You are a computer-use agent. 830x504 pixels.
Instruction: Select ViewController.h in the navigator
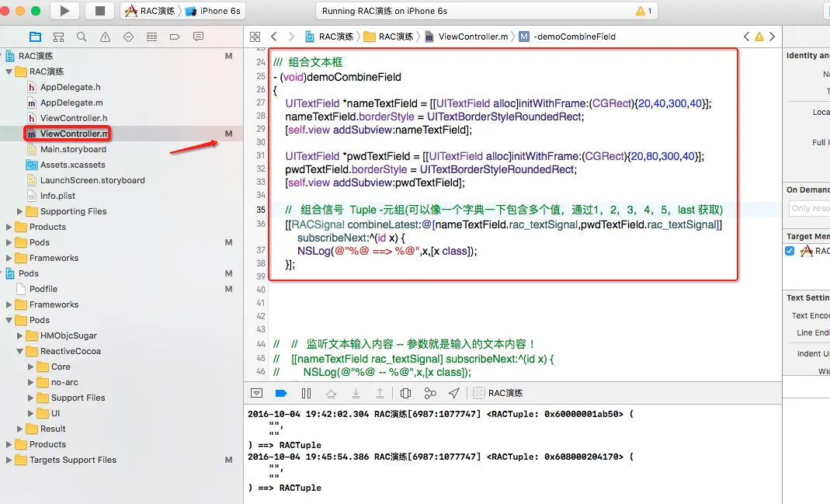click(x=74, y=118)
